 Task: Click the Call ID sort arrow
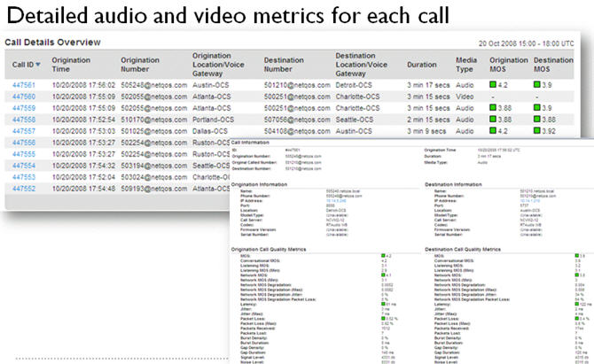pyautogui.click(x=38, y=65)
